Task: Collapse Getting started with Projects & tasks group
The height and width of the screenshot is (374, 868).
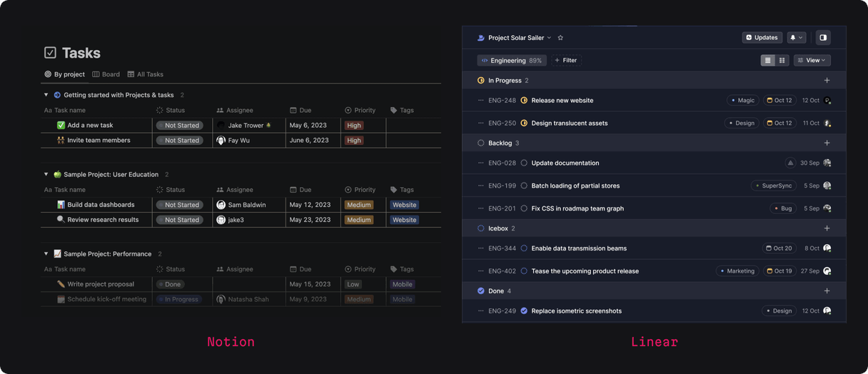Action: tap(46, 95)
